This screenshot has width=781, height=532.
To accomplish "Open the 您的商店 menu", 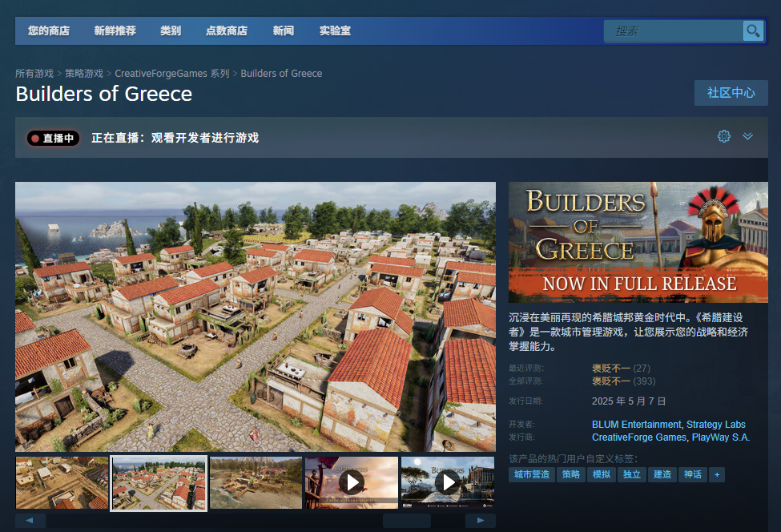I will 49,31.
